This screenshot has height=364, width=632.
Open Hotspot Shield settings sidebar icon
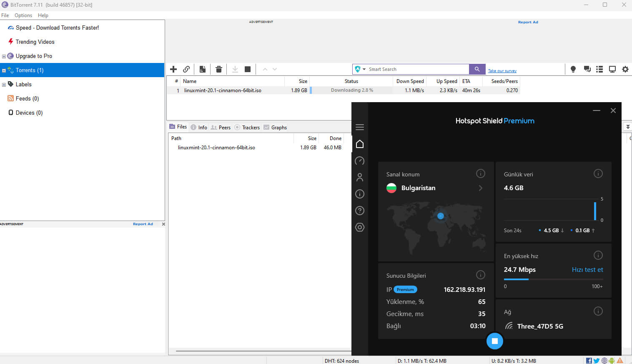pyautogui.click(x=360, y=227)
